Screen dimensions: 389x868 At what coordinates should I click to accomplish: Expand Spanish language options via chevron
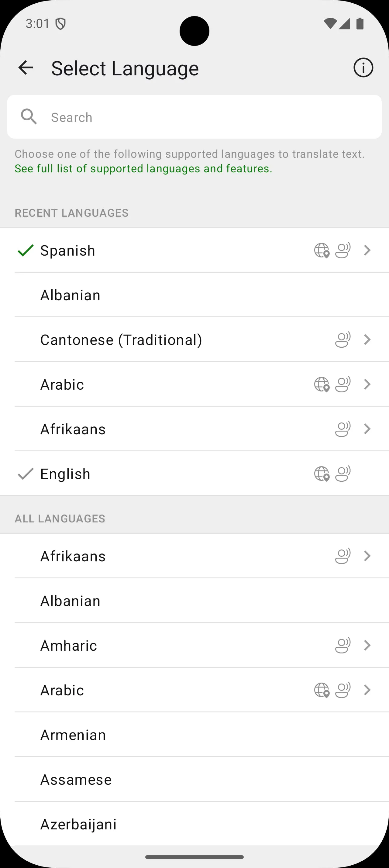[367, 250]
